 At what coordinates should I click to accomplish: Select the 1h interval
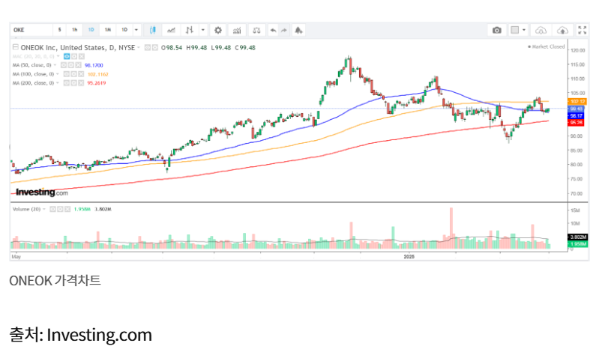coord(75,30)
